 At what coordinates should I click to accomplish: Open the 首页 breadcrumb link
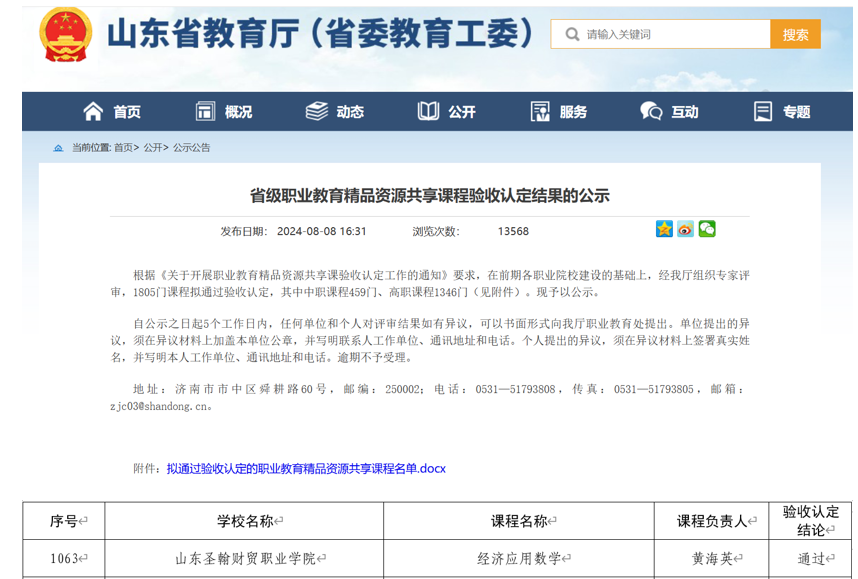click(123, 148)
